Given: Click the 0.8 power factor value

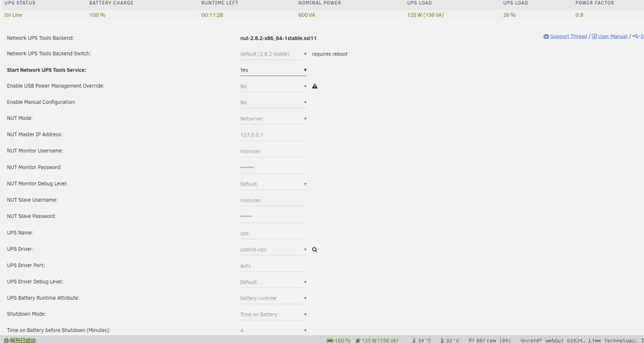Looking at the screenshot, I should pyautogui.click(x=579, y=15).
